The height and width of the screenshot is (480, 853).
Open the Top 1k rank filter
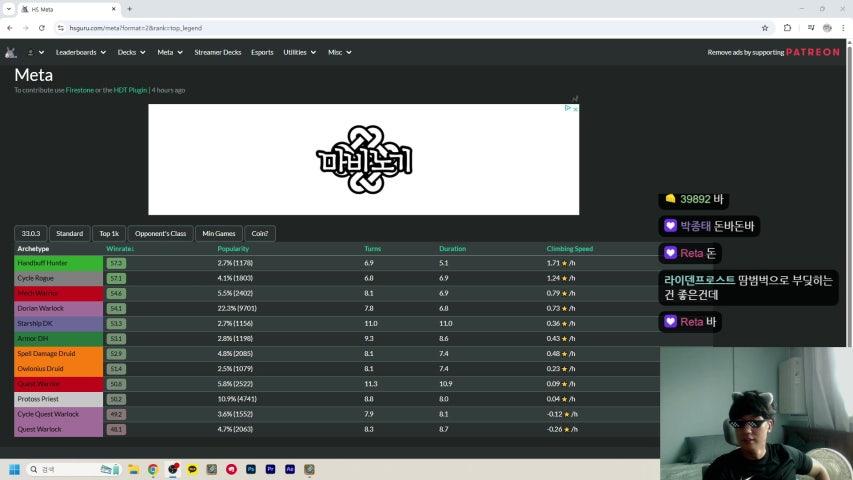pyautogui.click(x=109, y=233)
